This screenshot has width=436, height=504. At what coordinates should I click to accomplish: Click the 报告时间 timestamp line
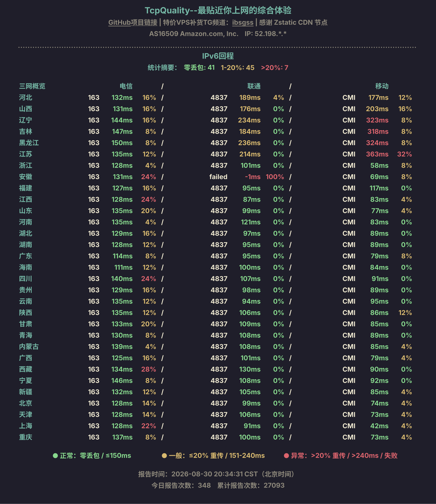click(x=216, y=474)
